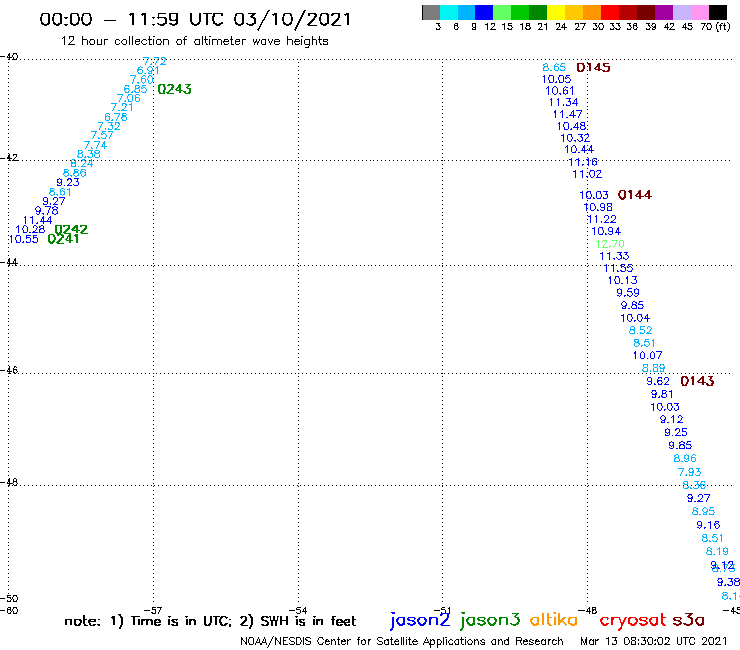Click the 10.98 wave height value
The image size is (740, 650).
[598, 207]
